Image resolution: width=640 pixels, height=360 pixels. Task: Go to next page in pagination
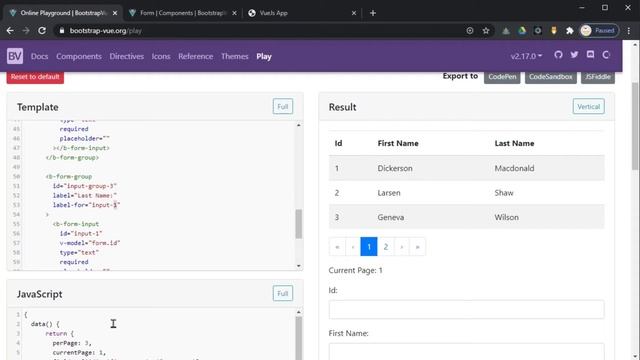point(402,247)
